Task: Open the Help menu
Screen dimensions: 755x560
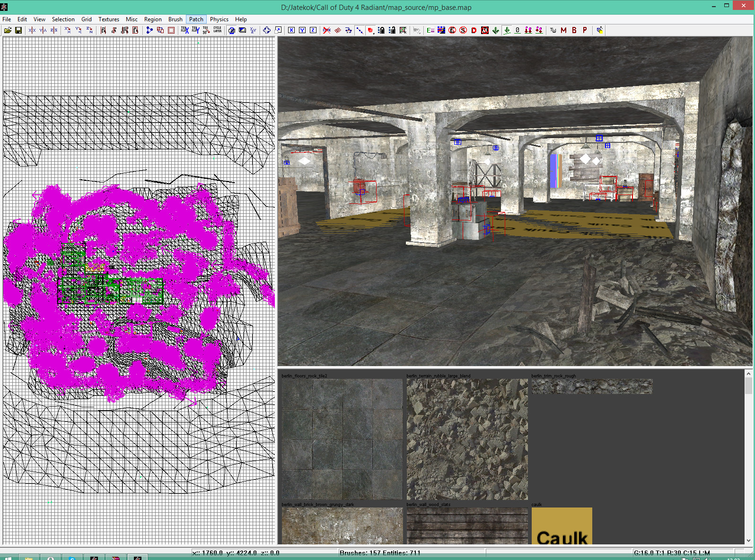Action: [241, 19]
